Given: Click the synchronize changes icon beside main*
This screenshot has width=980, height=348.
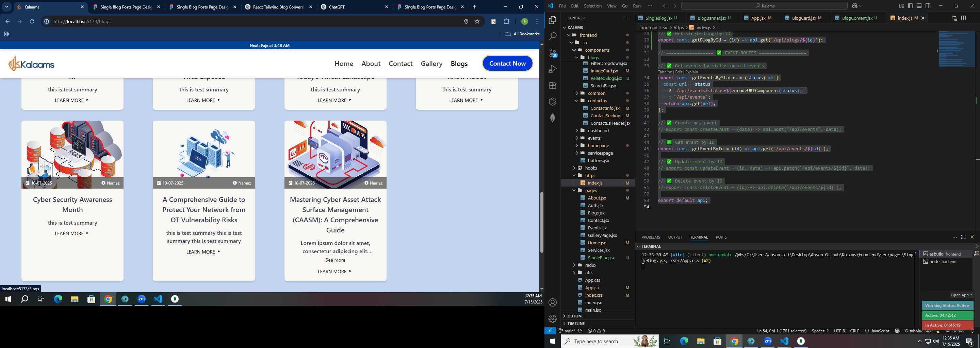Looking at the screenshot, I should coord(580,331).
